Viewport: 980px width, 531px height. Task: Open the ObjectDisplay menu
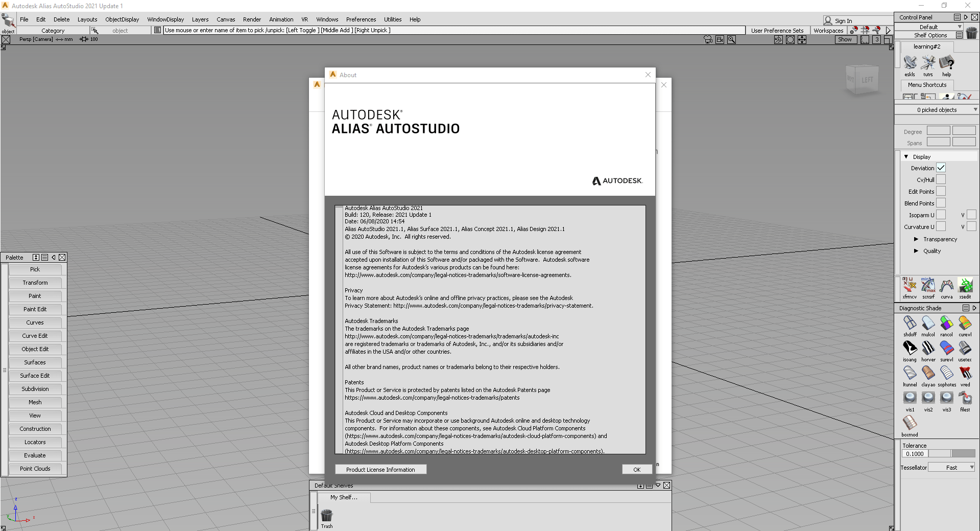122,19
